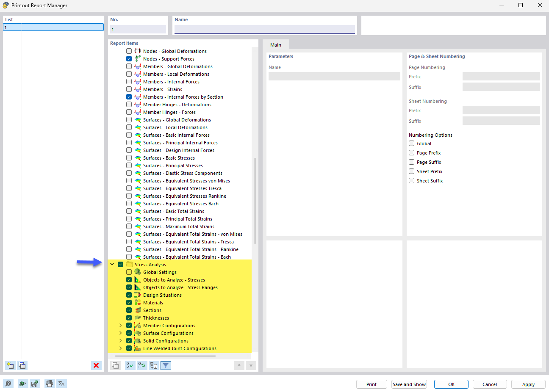The height and width of the screenshot is (392, 549).
Task: Expand the Surface Configurations node
Action: pos(120,333)
